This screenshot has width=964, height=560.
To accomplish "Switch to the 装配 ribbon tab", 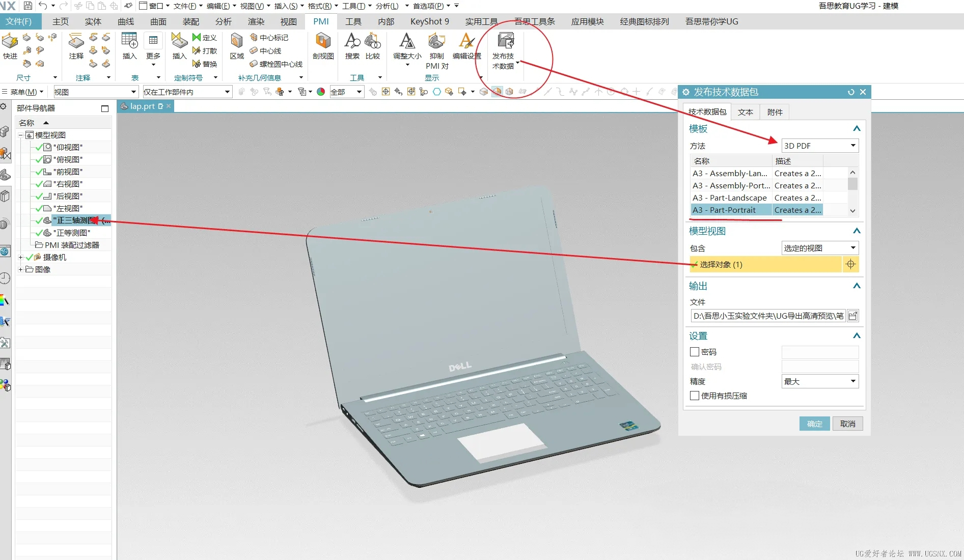I will pos(191,21).
